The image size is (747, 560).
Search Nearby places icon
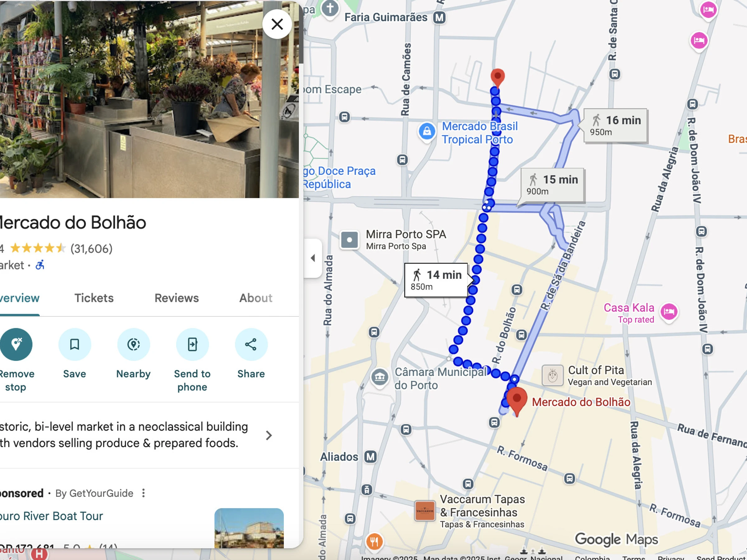(134, 344)
